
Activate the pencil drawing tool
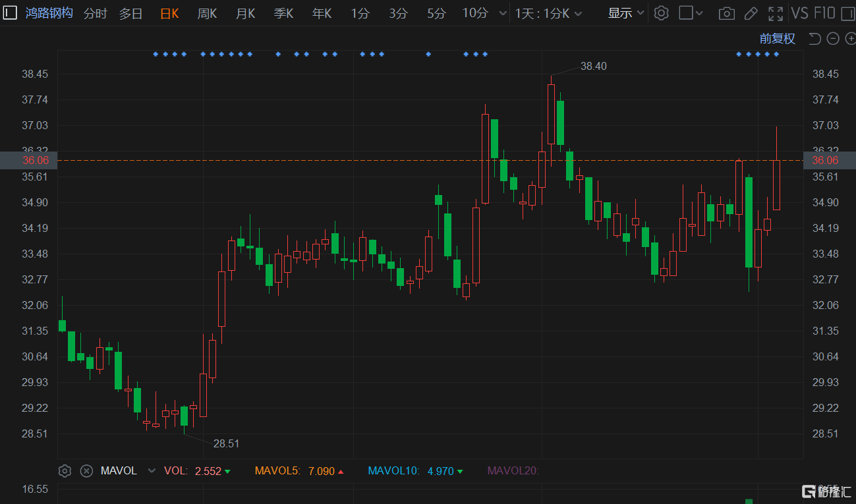751,13
